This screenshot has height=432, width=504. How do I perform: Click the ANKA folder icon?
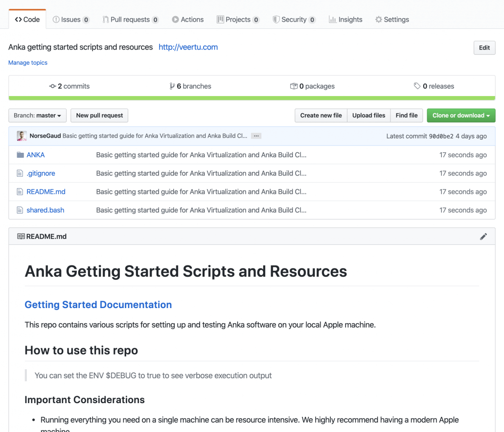pyautogui.click(x=20, y=155)
